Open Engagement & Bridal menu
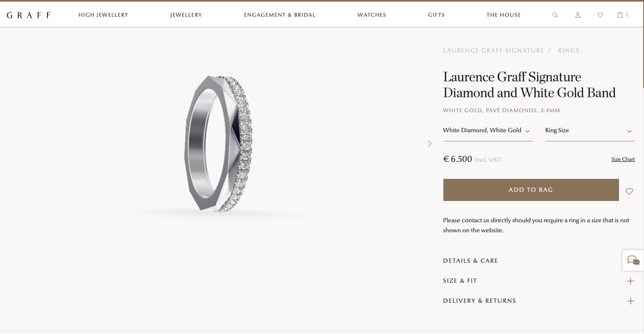The image size is (644, 334). pyautogui.click(x=280, y=15)
